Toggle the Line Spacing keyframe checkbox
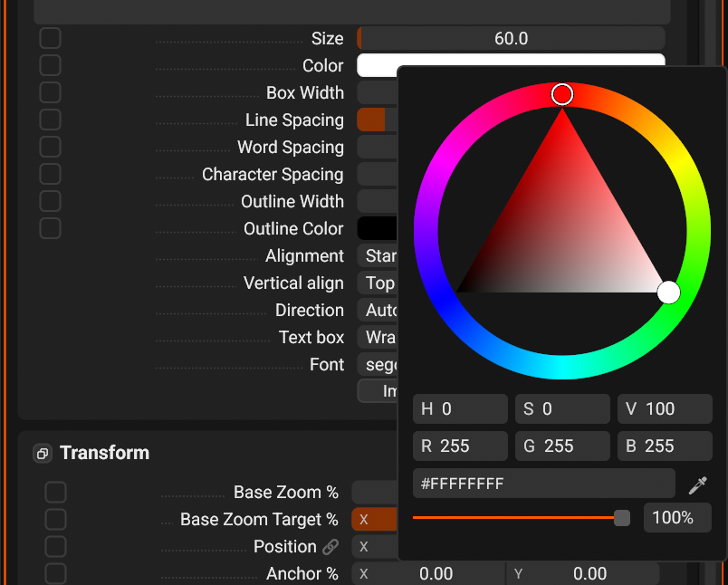This screenshot has height=585, width=728. pyautogui.click(x=50, y=120)
